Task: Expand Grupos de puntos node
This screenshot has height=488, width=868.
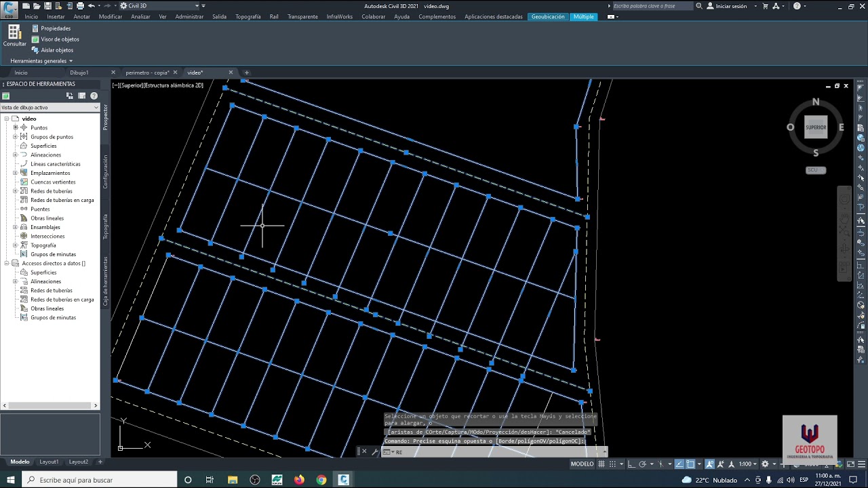Action: coord(15,137)
